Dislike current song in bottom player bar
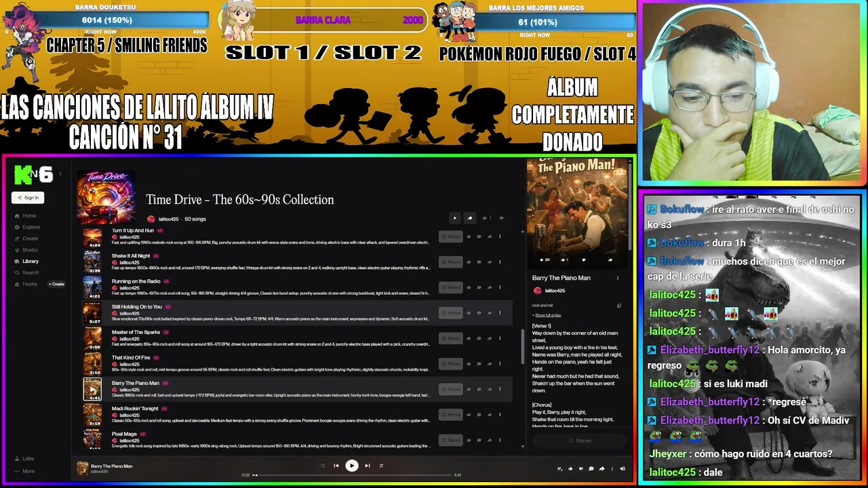Viewport: 868px width, 488px height. point(580,468)
